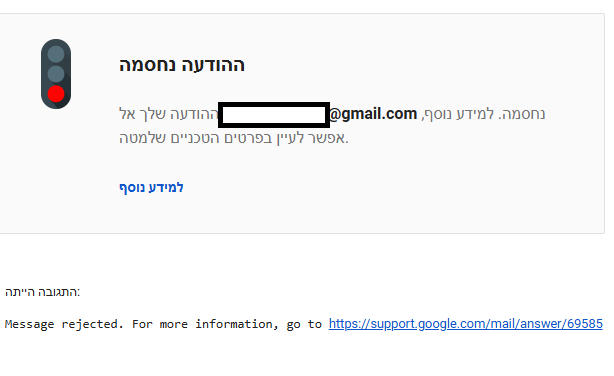The height and width of the screenshot is (376, 614).
Task: Click the התגובה הייתה: label
Action: pos(42,292)
